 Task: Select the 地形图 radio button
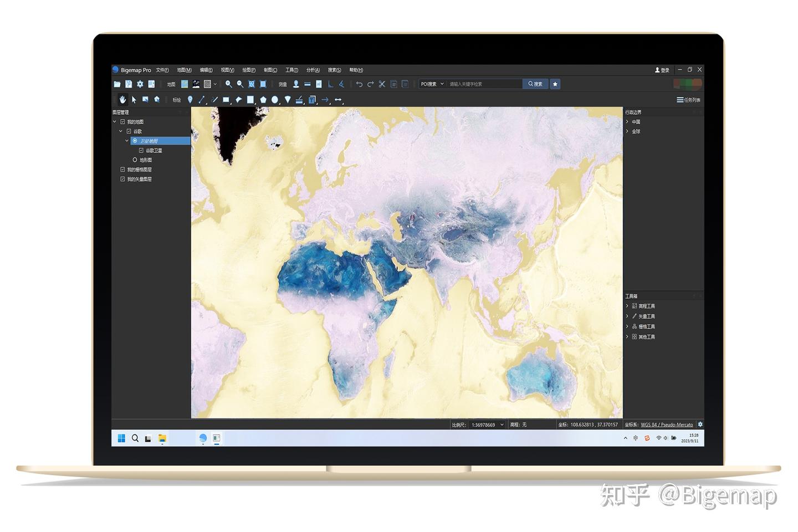click(135, 160)
